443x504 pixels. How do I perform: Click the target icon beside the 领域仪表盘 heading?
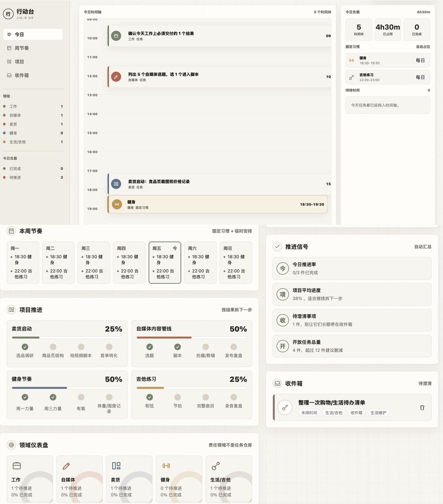coord(11,445)
